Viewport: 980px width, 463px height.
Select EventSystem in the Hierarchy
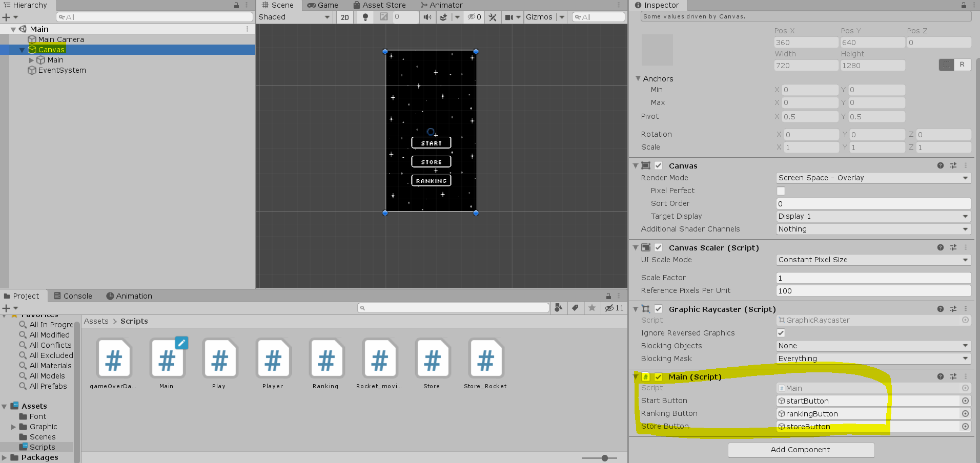(x=62, y=70)
